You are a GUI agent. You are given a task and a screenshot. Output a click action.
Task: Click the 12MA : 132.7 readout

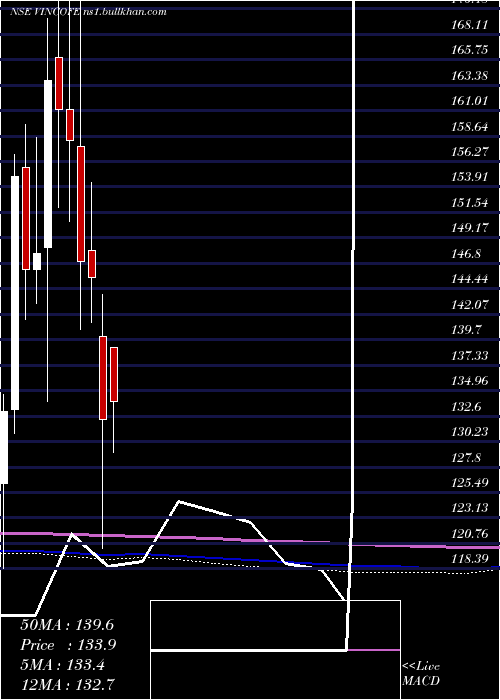pyautogui.click(x=69, y=685)
